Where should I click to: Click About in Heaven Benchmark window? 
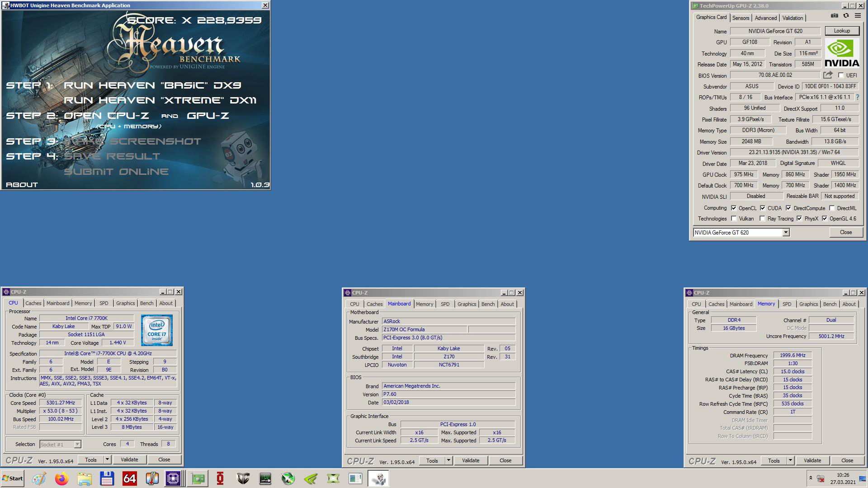22,185
